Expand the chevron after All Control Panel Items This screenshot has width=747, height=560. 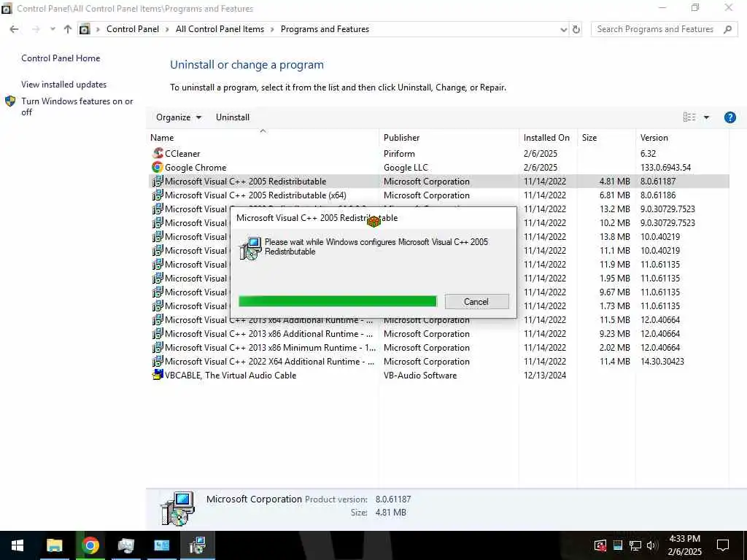coord(272,29)
